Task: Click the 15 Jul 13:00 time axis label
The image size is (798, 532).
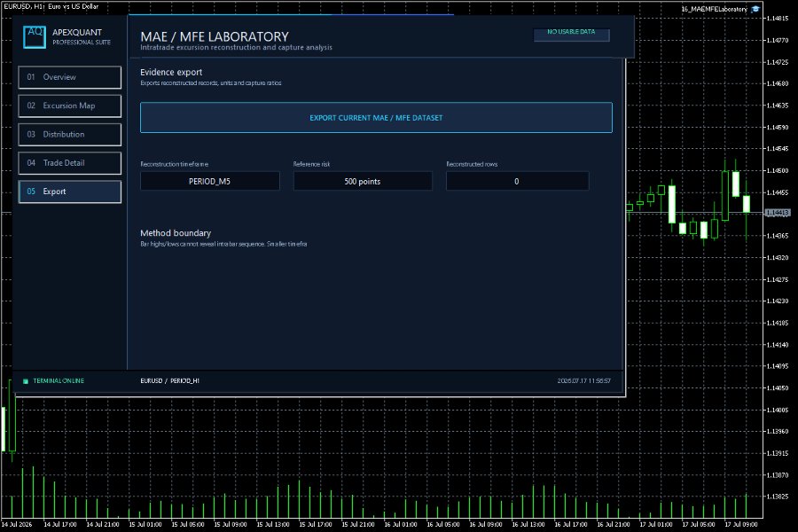Action: [x=273, y=524]
